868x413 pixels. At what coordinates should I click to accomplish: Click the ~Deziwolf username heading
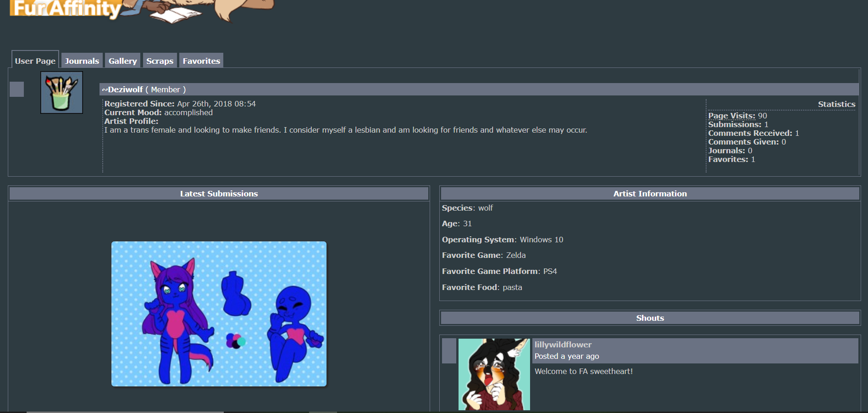pos(122,89)
